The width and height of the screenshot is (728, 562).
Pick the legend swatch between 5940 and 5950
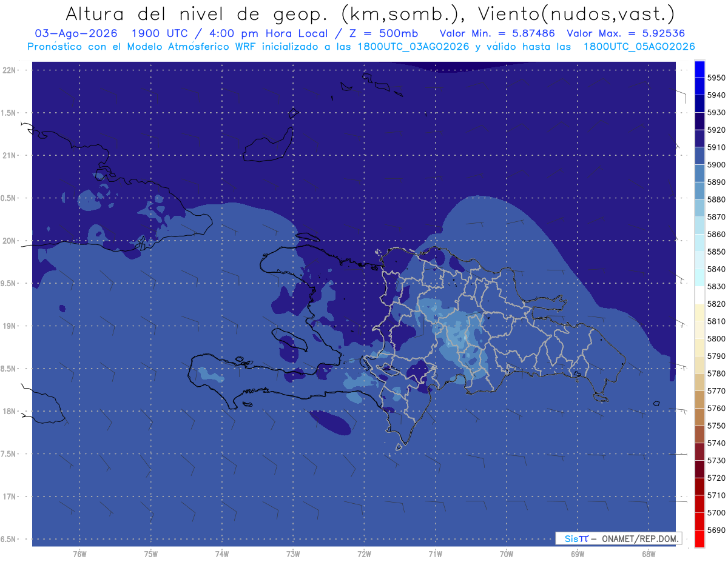pyautogui.click(x=699, y=87)
